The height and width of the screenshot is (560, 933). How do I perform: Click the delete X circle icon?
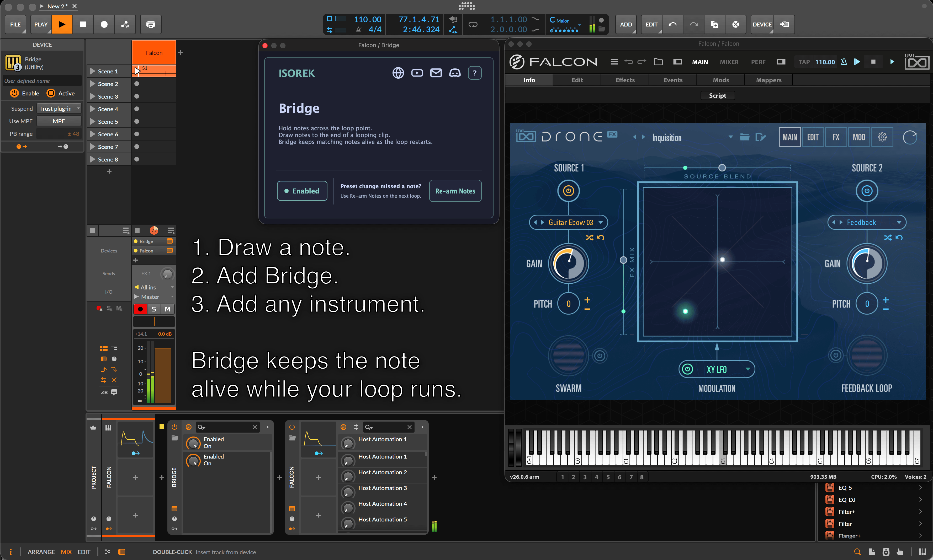(735, 24)
